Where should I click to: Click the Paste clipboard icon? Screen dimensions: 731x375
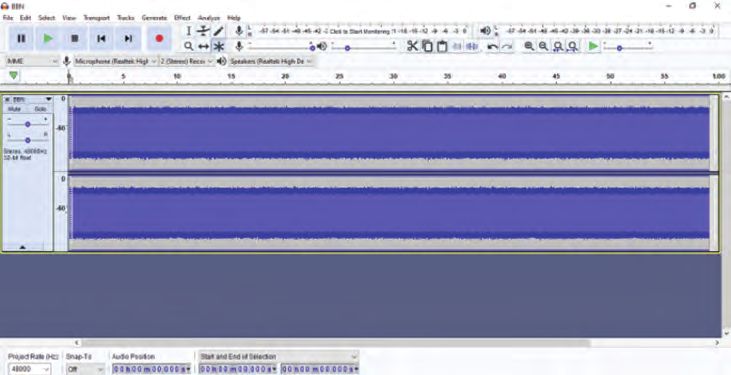[x=442, y=46]
